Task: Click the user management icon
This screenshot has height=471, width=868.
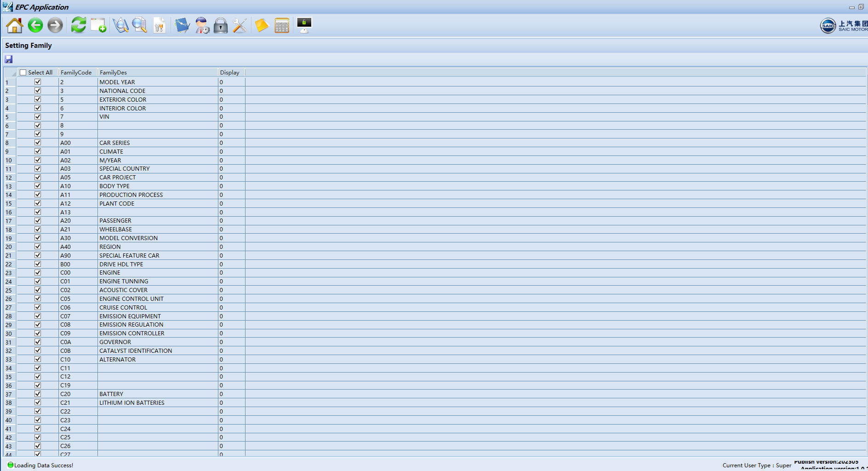Action: 202,26
